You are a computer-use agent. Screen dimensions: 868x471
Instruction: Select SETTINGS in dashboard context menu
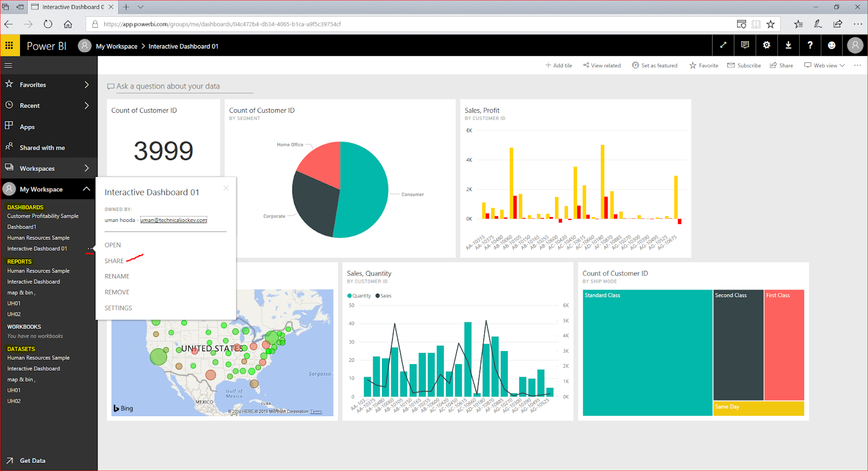tap(118, 308)
